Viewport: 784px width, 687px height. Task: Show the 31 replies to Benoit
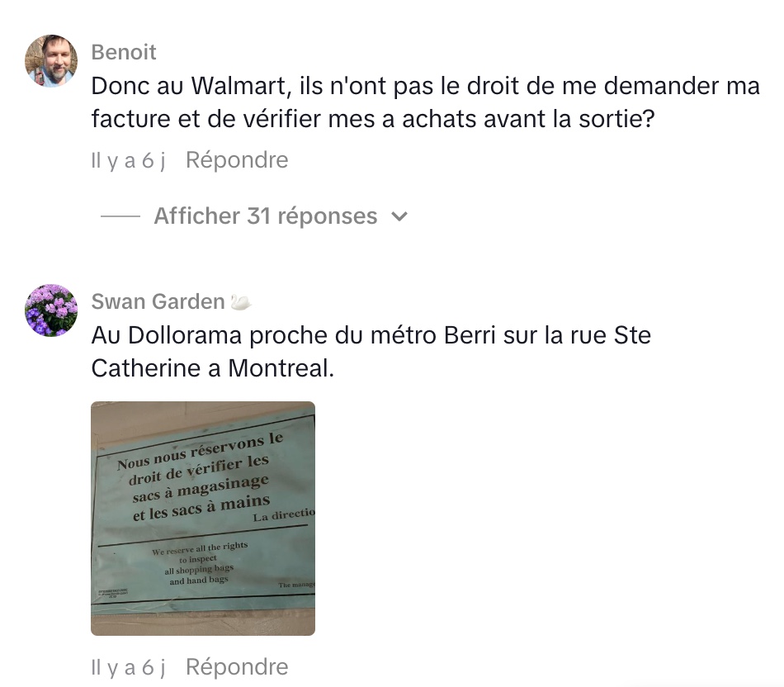tap(266, 216)
